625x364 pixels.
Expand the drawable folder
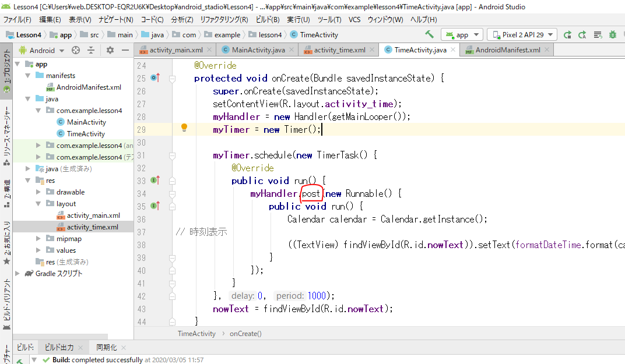point(38,192)
